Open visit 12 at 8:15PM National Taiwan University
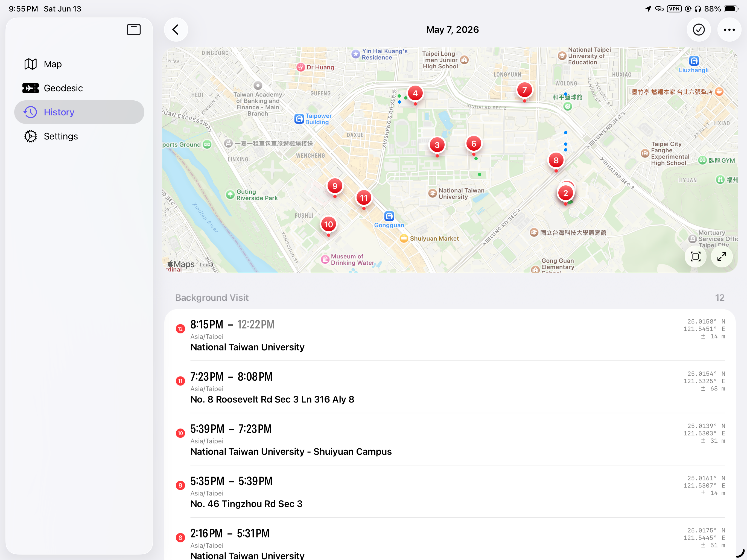Image resolution: width=747 pixels, height=560 pixels. click(450, 335)
